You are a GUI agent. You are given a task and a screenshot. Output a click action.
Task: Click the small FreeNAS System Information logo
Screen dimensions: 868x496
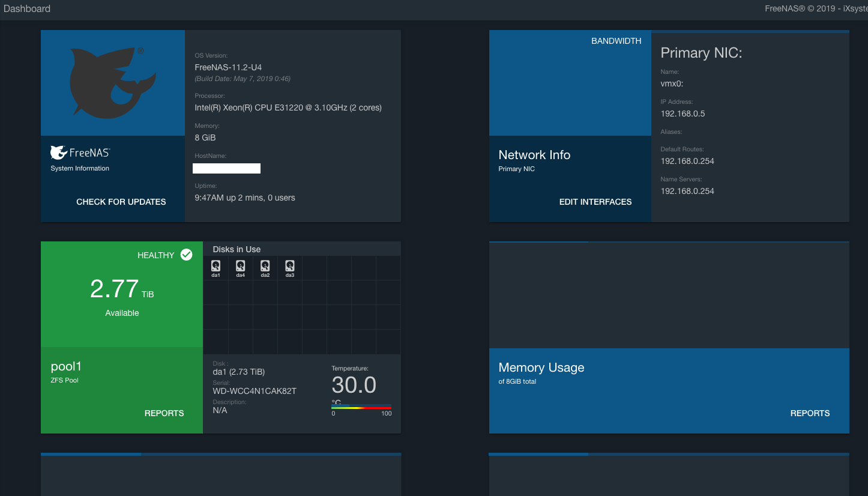pos(80,153)
